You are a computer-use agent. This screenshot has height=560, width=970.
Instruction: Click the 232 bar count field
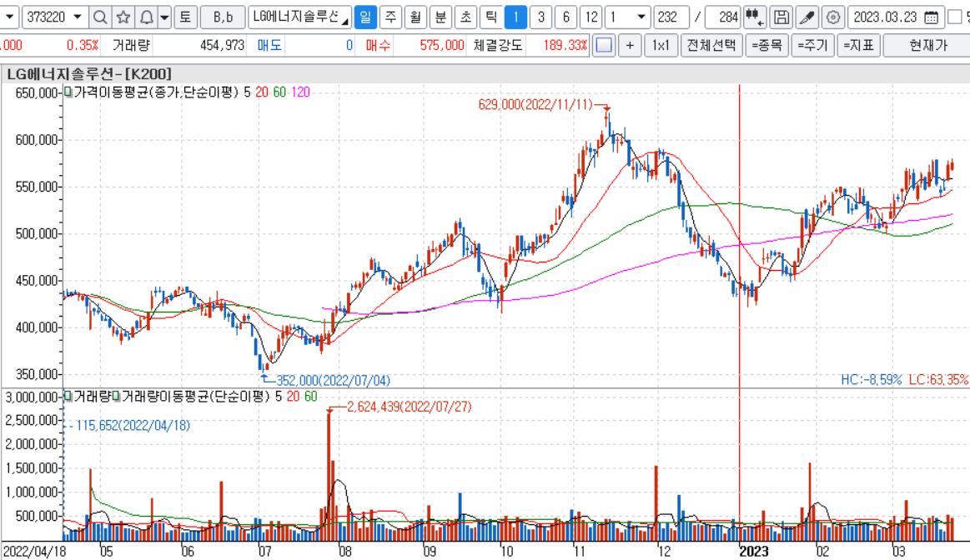coord(671,17)
